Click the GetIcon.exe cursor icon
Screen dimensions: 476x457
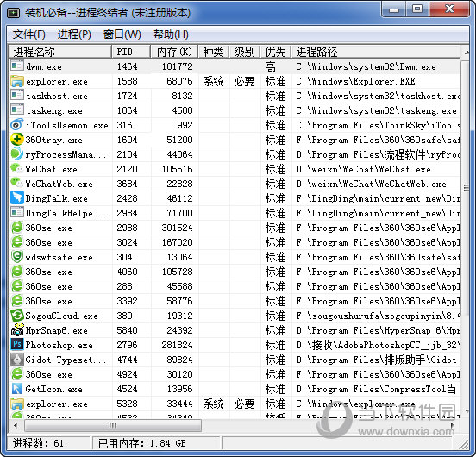click(x=17, y=388)
